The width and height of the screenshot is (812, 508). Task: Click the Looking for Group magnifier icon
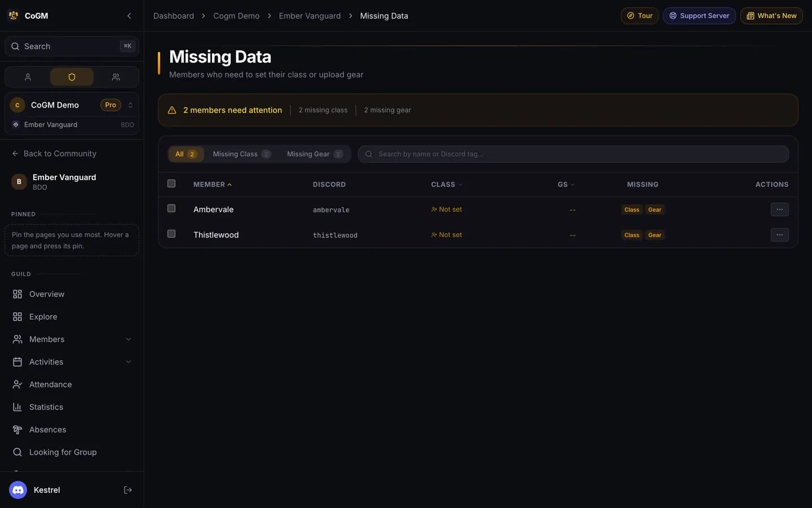tap(17, 452)
